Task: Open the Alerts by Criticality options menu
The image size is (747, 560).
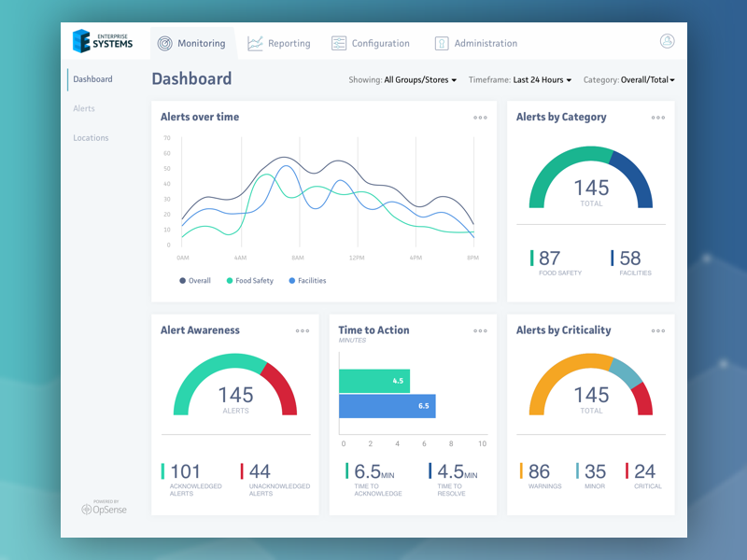Action: click(x=657, y=330)
